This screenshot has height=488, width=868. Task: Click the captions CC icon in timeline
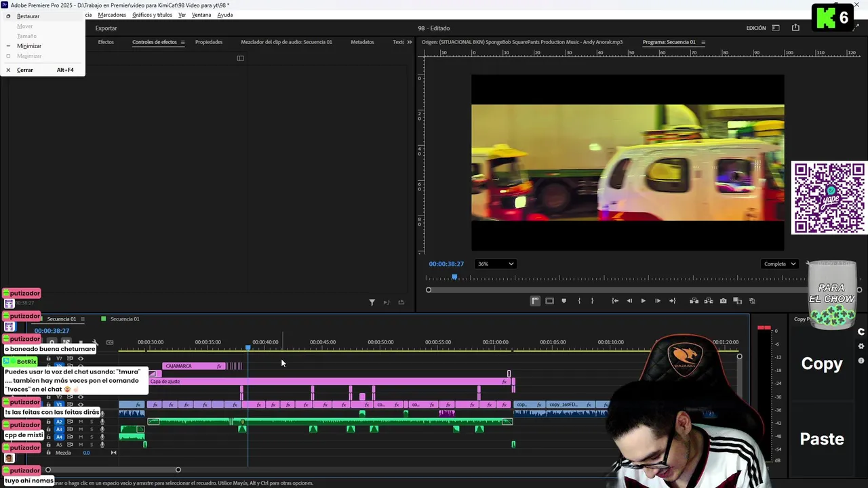click(110, 342)
